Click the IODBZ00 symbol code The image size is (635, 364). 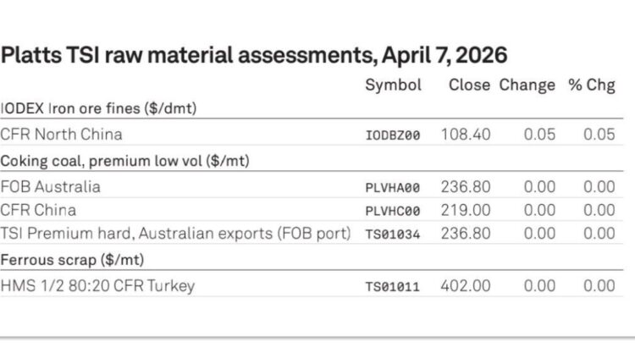coord(392,135)
